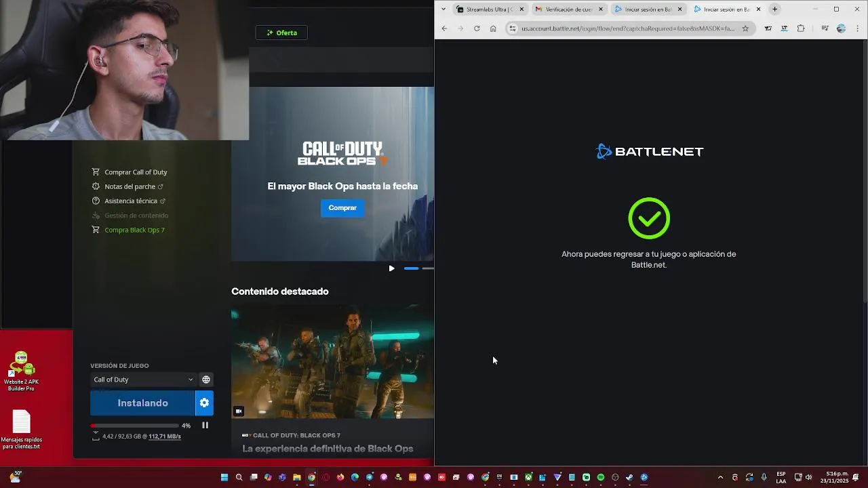
Task: Click the Battle.net logo on login page
Action: click(649, 152)
